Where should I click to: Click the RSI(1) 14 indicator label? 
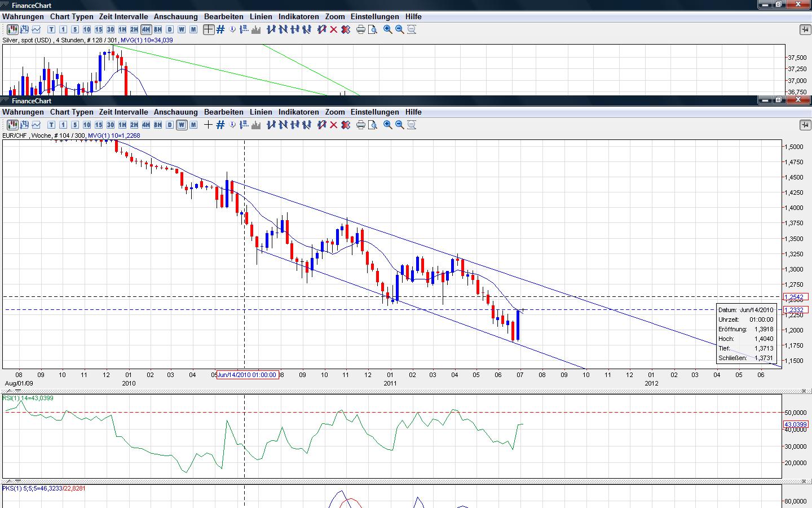pos(28,398)
